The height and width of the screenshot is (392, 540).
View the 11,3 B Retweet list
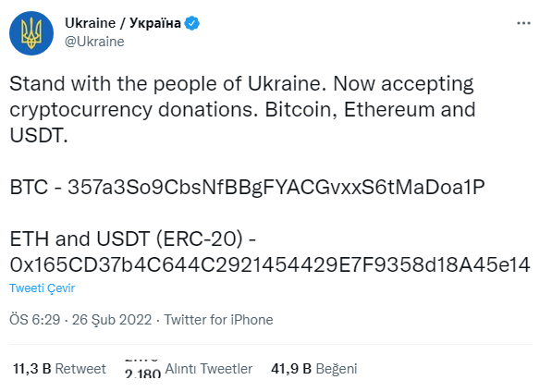coord(59,369)
